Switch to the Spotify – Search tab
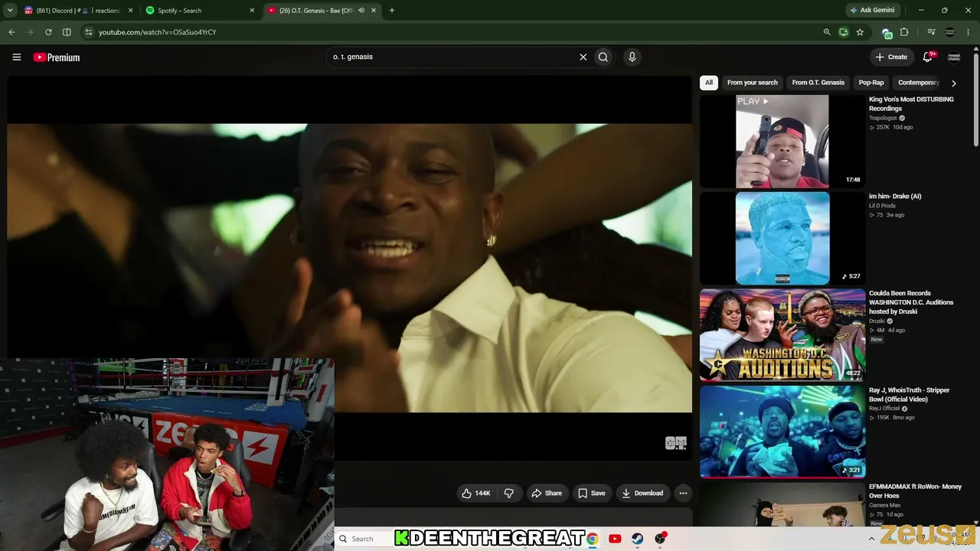Screen dimensions: 980x551 pos(201,11)
